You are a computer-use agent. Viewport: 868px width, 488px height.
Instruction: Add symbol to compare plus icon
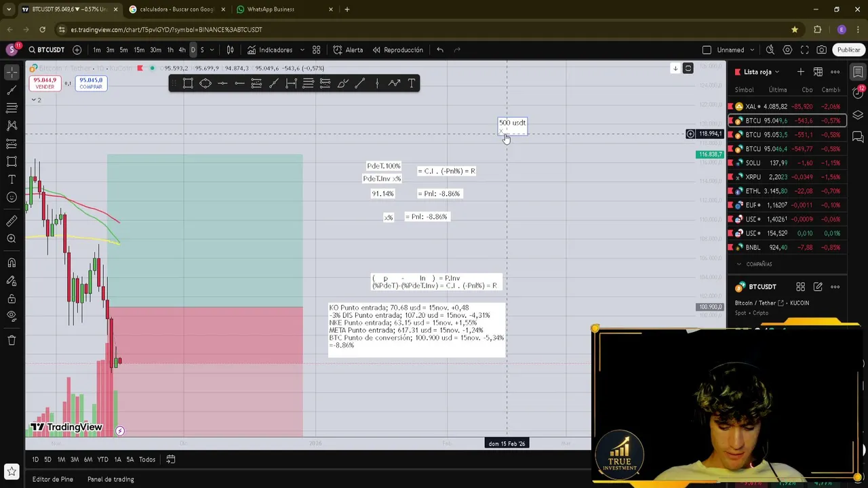(77, 49)
